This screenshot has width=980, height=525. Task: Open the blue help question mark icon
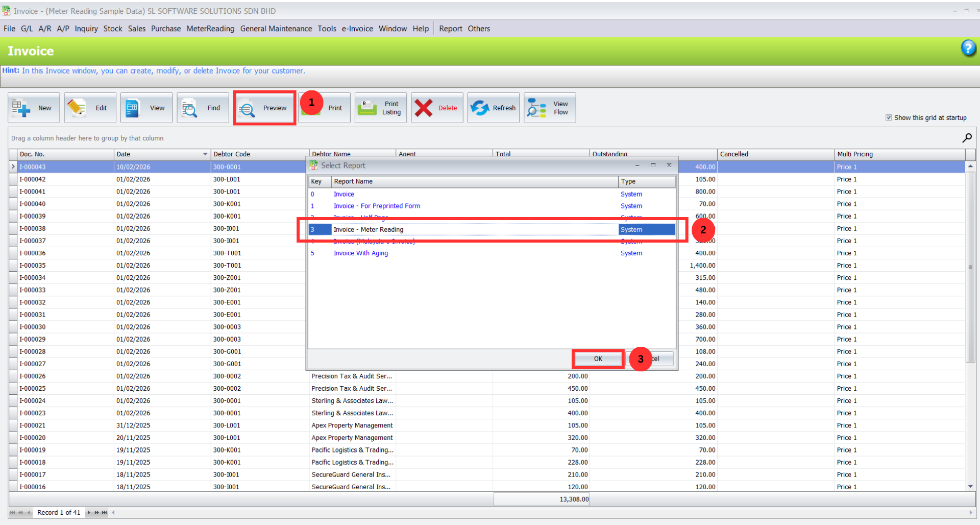(x=968, y=48)
